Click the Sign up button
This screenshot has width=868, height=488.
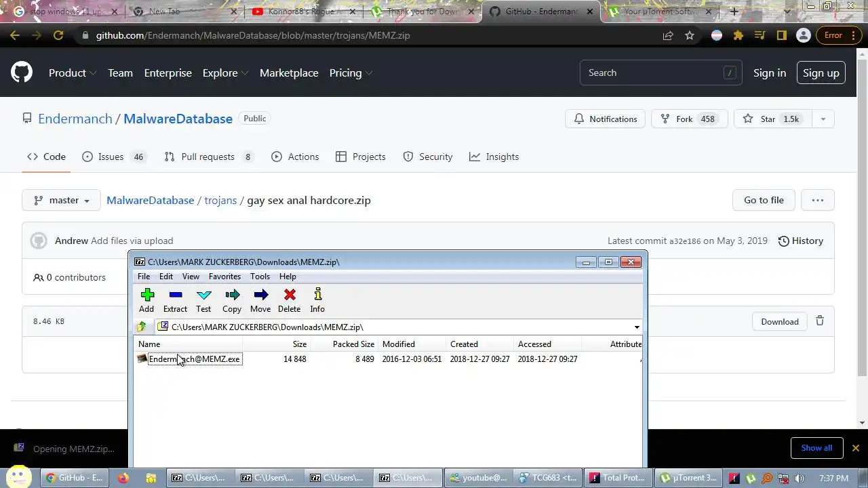(x=821, y=73)
